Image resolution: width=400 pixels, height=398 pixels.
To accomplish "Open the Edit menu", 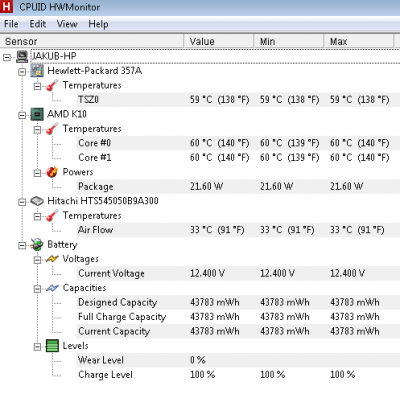I will (x=38, y=24).
